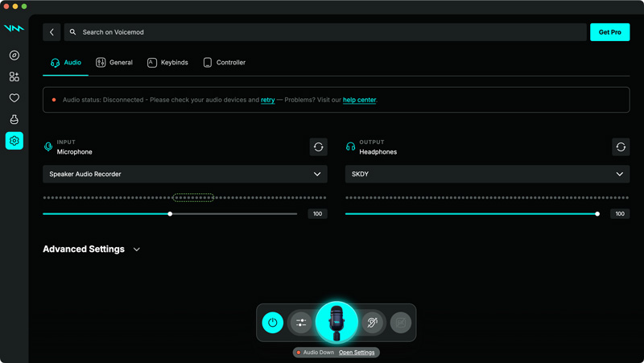
Task: Click the Voicemod logo in sidebar
Action: coord(14,28)
